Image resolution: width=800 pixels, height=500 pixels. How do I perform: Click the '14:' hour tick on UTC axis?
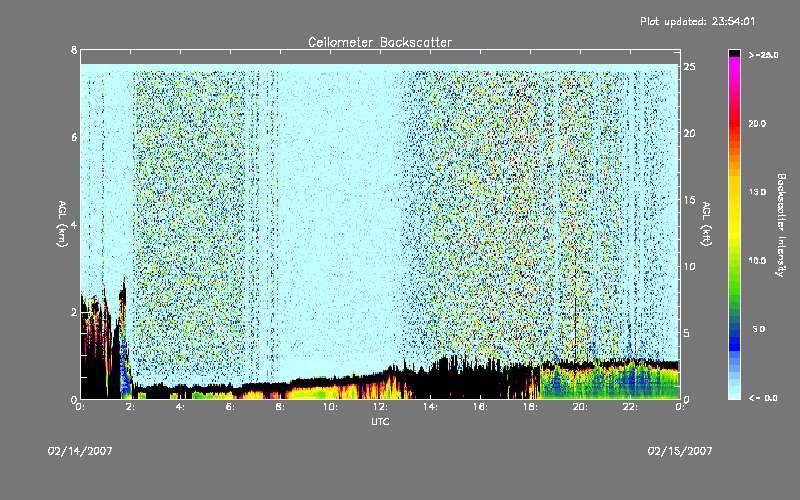(431, 407)
